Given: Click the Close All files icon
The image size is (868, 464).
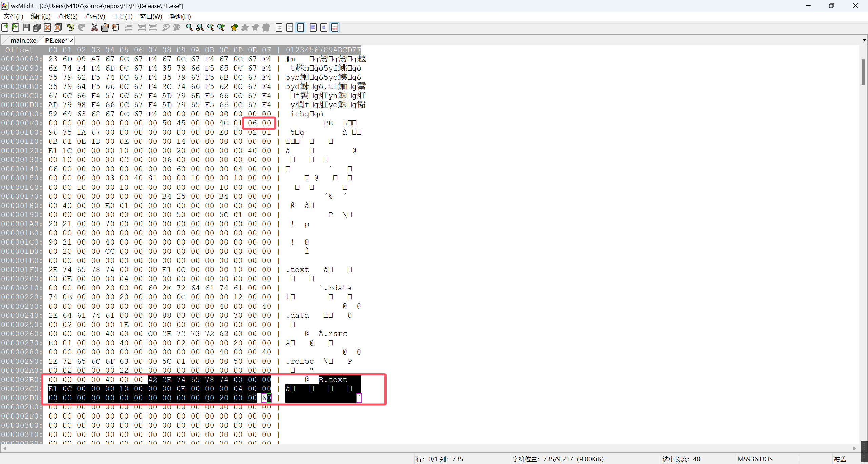Looking at the screenshot, I should 58,27.
